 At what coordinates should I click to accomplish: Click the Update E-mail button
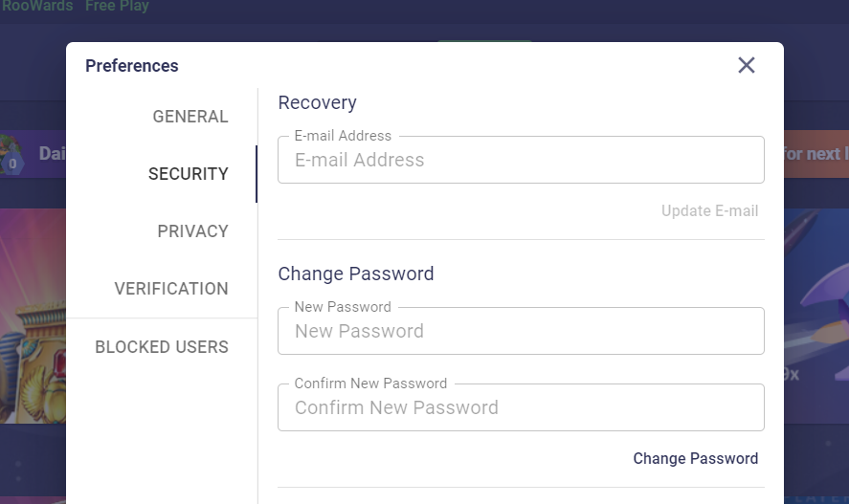[709, 211]
